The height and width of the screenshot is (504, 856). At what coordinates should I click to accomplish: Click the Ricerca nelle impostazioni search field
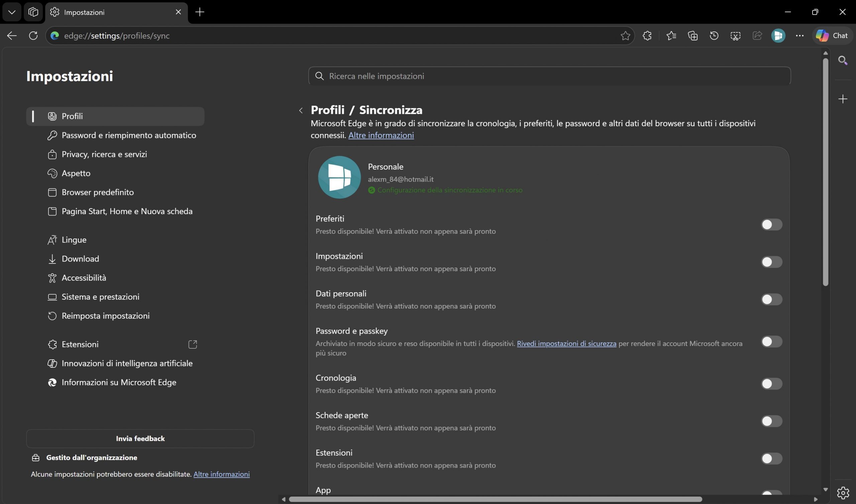(x=549, y=76)
